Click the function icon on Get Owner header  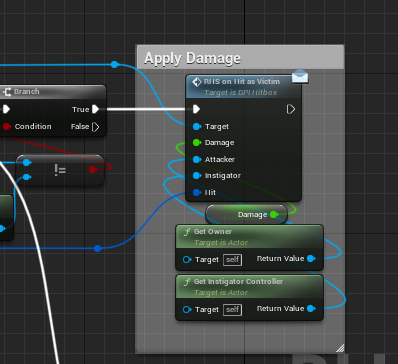(x=187, y=232)
